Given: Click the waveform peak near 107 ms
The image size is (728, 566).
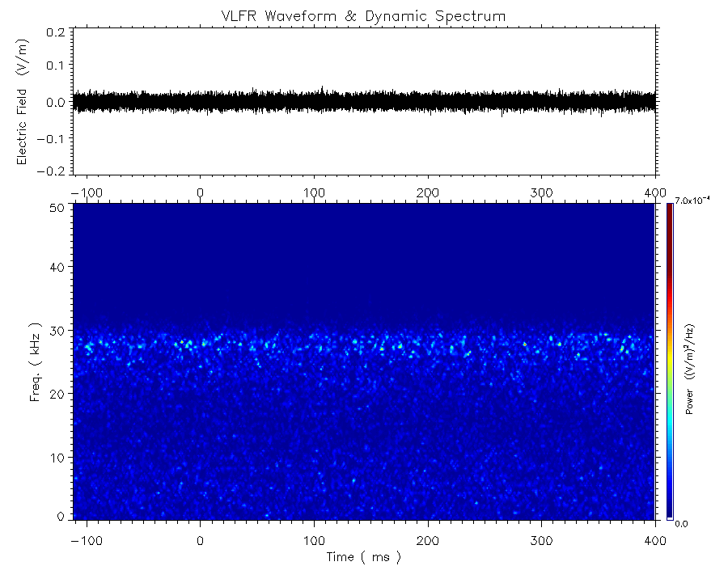Looking at the screenshot, I should coord(323,87).
